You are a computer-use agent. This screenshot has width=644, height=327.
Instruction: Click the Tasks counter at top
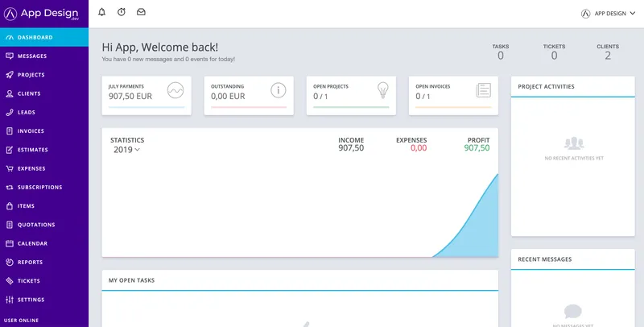point(501,52)
